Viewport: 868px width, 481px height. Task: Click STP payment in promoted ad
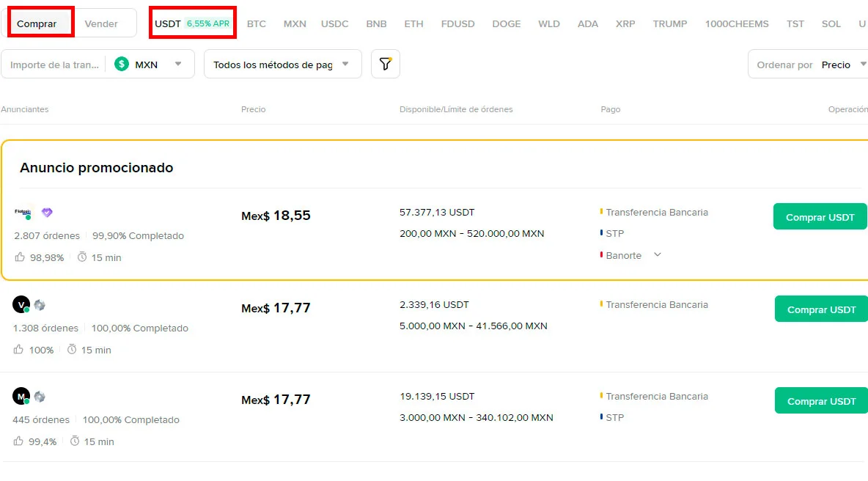[614, 234]
